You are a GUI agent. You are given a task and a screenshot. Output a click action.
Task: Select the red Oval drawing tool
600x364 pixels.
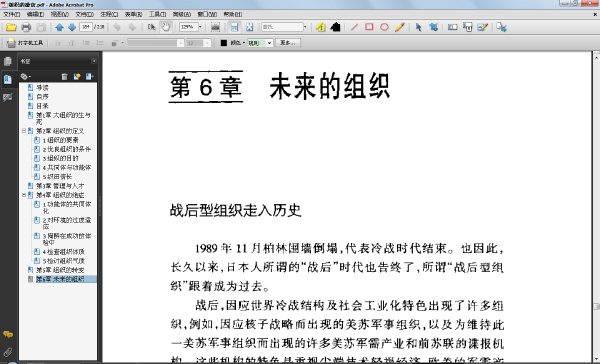tap(385, 27)
